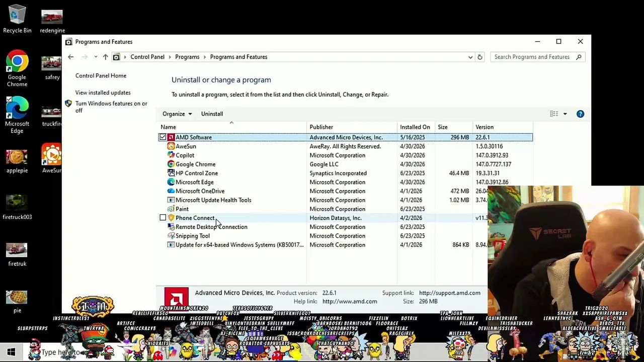
Task: Open Control Panel Home link
Action: coord(101,76)
